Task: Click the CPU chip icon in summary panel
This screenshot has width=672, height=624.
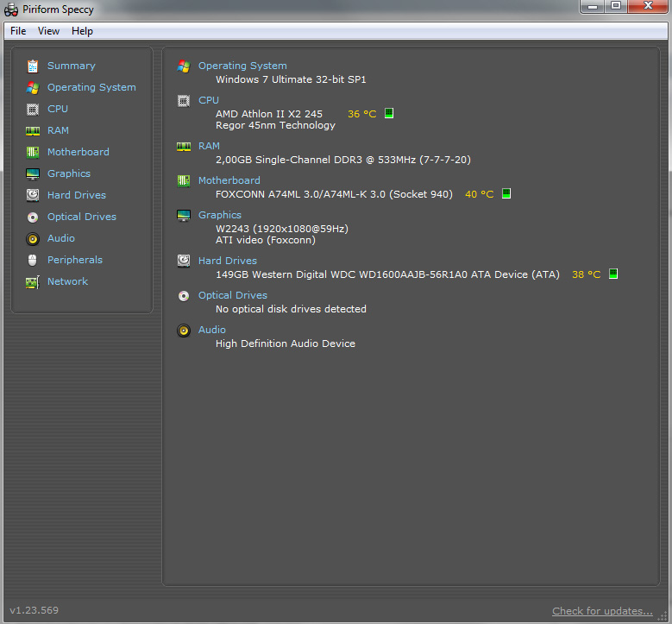Action: click(184, 101)
